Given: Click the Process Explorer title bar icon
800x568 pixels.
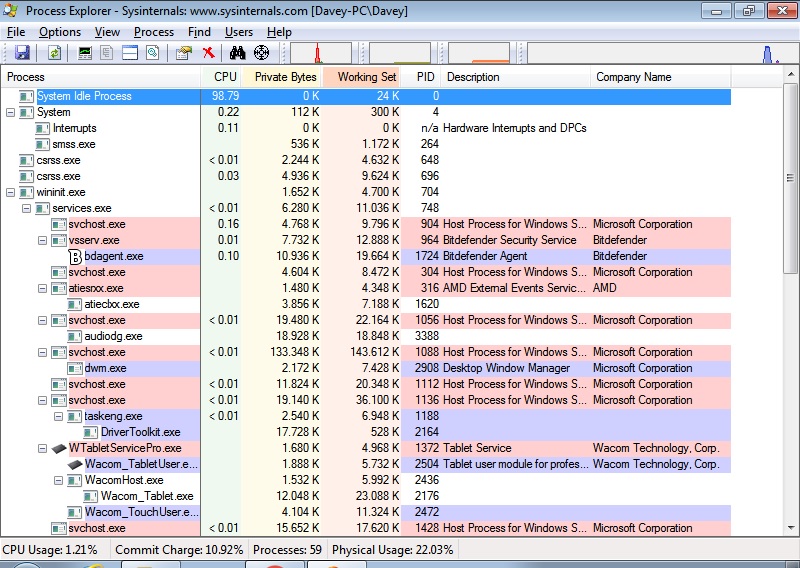Looking at the screenshot, I should [11, 11].
